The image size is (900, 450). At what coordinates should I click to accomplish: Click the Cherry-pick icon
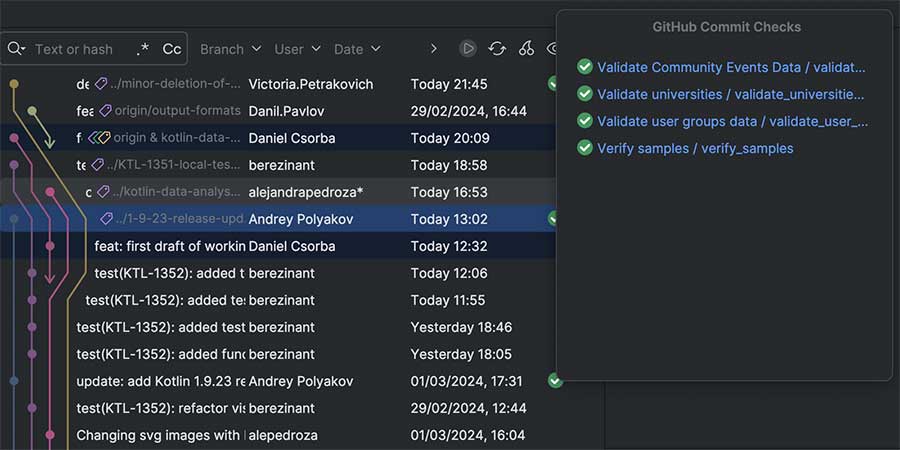(526, 49)
